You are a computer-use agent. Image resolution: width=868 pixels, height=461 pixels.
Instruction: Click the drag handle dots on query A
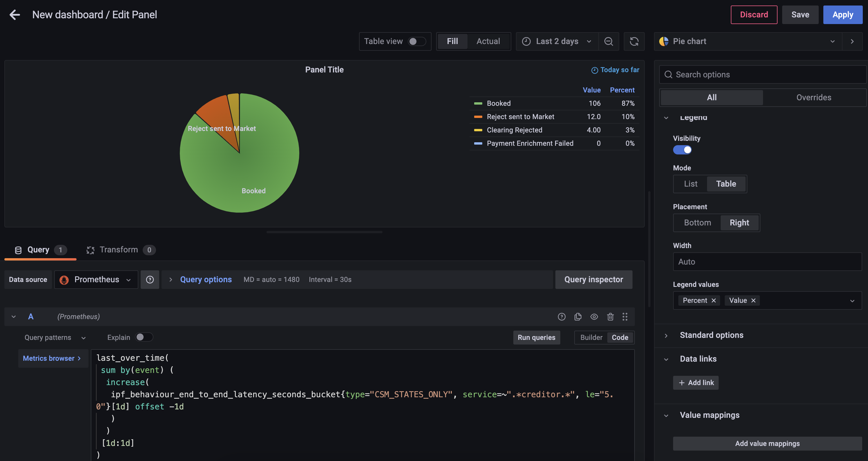coord(625,316)
